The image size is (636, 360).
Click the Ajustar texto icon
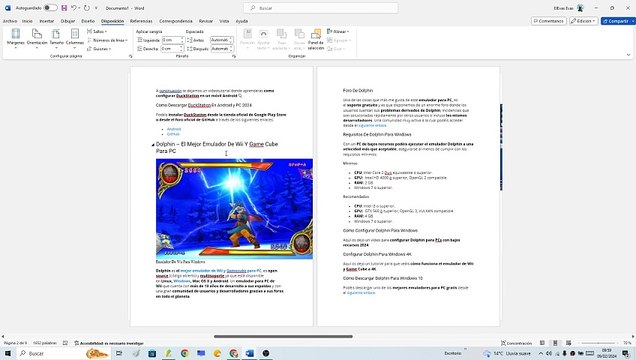tap(264, 39)
